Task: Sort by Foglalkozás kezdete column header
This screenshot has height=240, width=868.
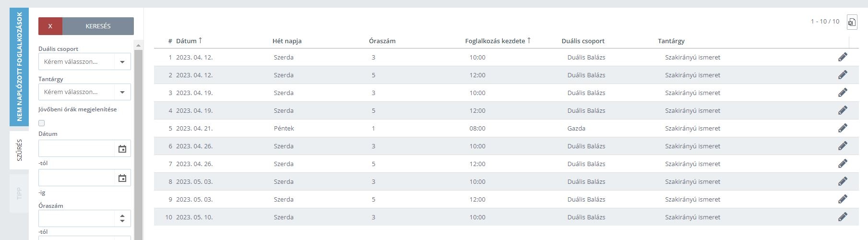Action: coord(498,41)
